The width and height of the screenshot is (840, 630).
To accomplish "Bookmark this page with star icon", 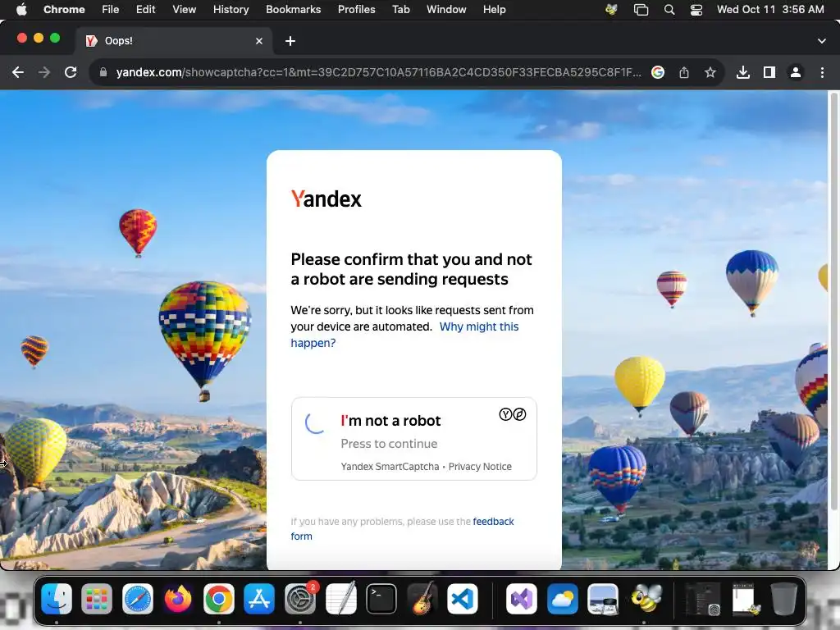I will point(710,72).
